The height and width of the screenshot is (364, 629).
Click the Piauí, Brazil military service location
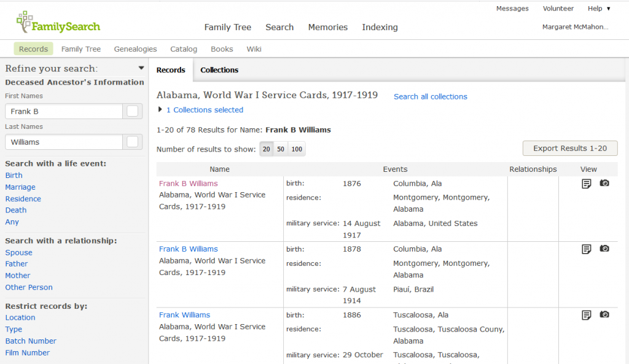(x=413, y=290)
